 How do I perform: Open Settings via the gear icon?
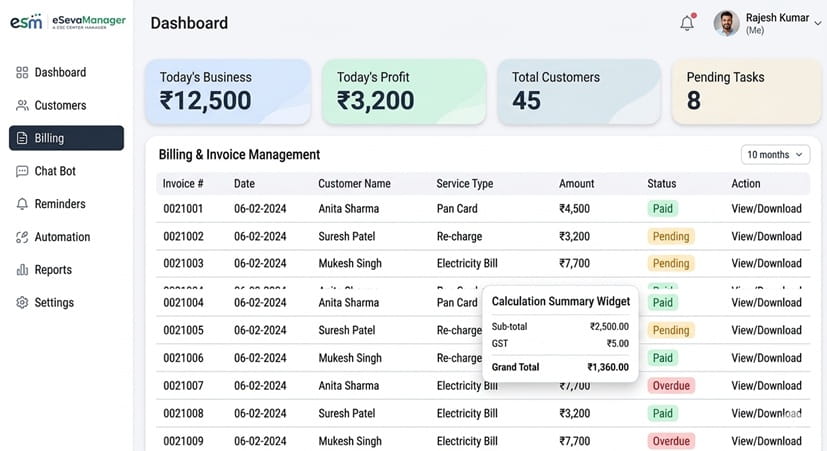tap(22, 303)
